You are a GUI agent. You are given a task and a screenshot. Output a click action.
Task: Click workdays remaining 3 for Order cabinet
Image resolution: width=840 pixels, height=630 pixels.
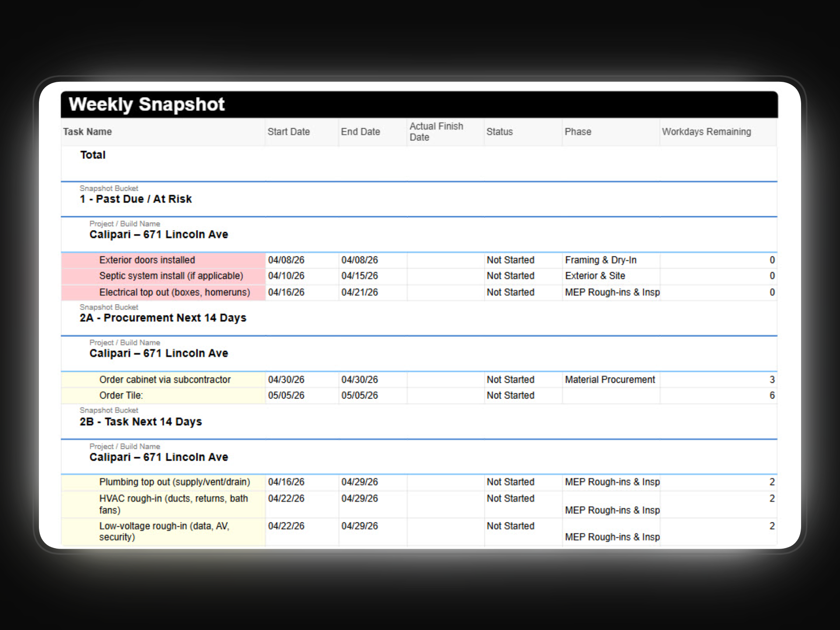(x=772, y=380)
